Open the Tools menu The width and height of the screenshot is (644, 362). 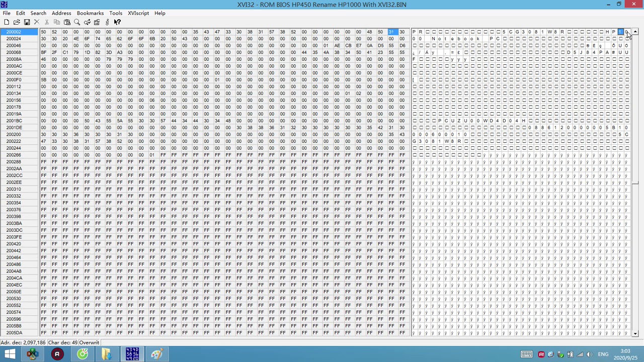coord(116,13)
